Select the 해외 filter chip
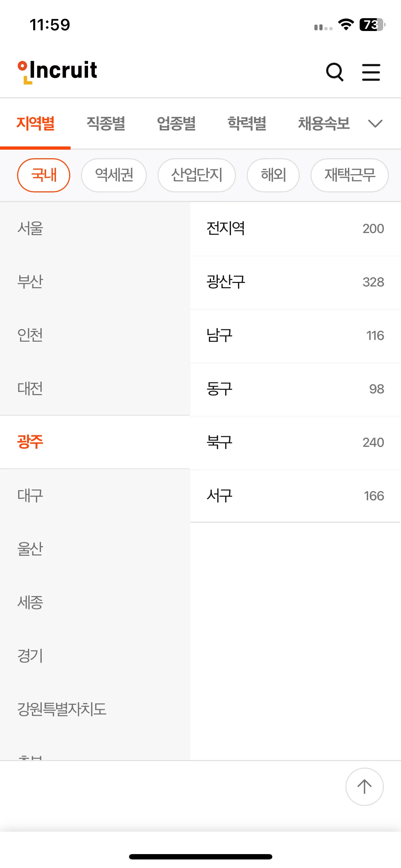Image resolution: width=401 pixels, height=868 pixels. click(273, 175)
